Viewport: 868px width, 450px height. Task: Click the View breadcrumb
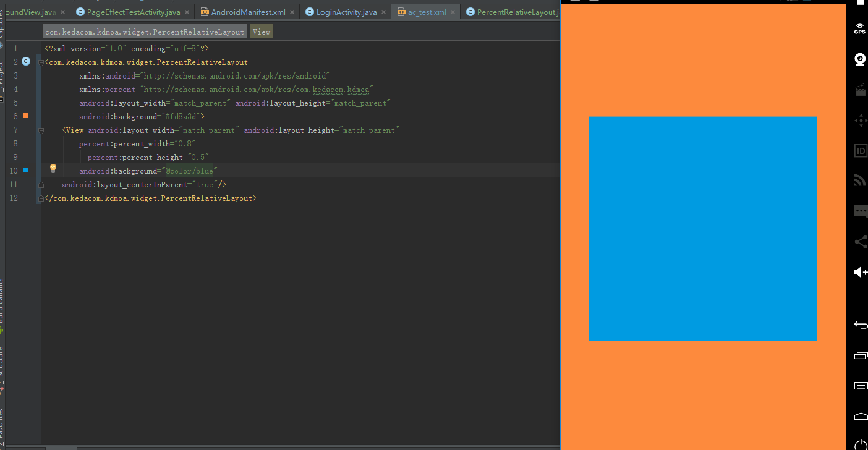tap(262, 32)
